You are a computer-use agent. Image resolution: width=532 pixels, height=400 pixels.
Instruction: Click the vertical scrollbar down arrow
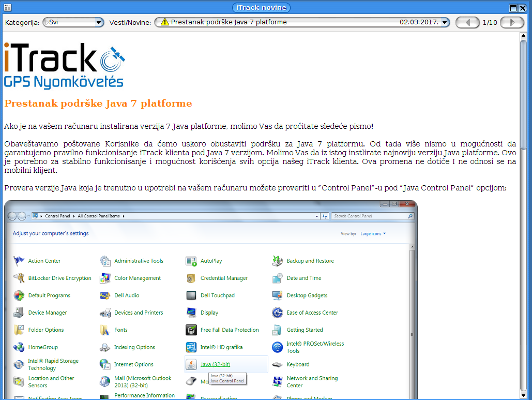coord(523,395)
